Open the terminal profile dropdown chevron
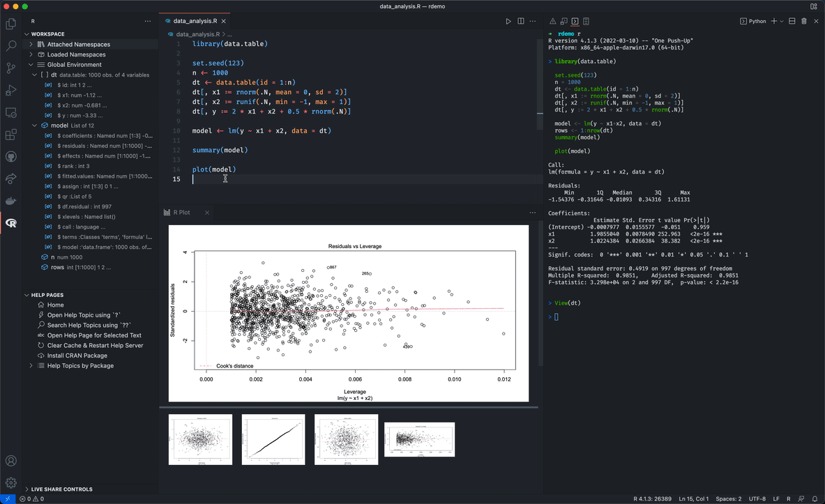 (782, 21)
